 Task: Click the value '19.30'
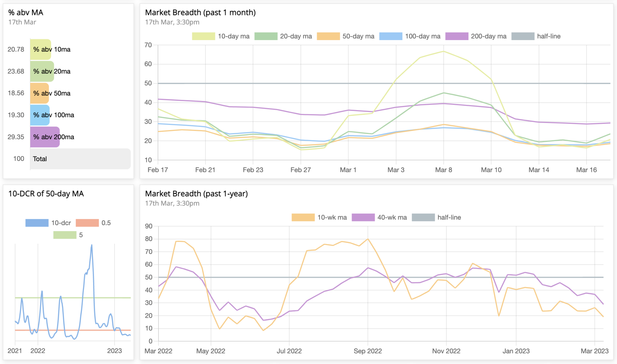(16, 115)
